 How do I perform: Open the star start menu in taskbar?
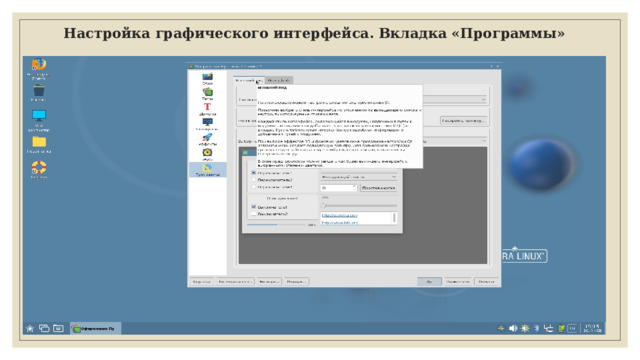(30, 328)
